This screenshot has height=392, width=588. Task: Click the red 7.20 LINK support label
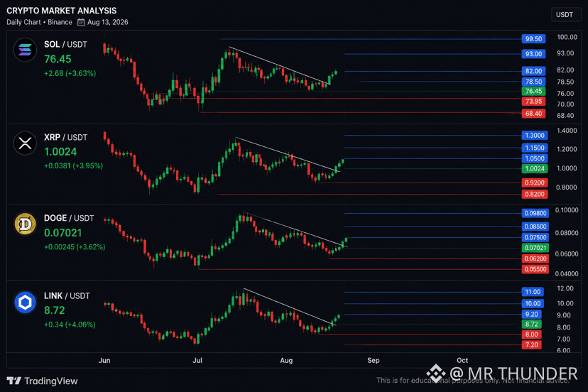(x=531, y=344)
